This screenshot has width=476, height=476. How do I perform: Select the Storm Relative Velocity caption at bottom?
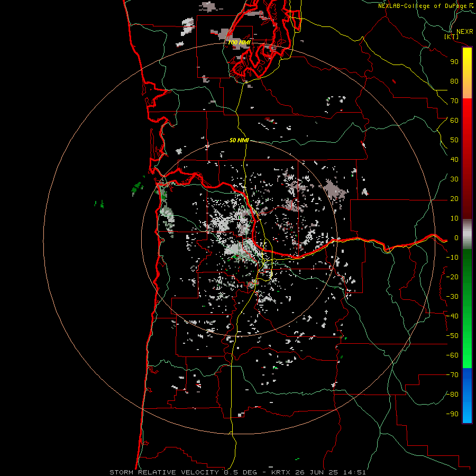point(237,472)
